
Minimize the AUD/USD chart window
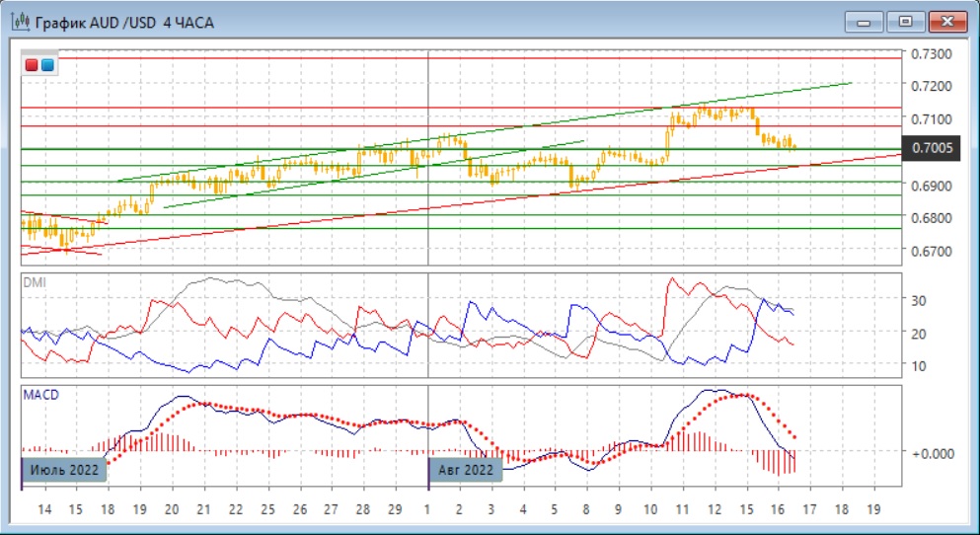864,21
